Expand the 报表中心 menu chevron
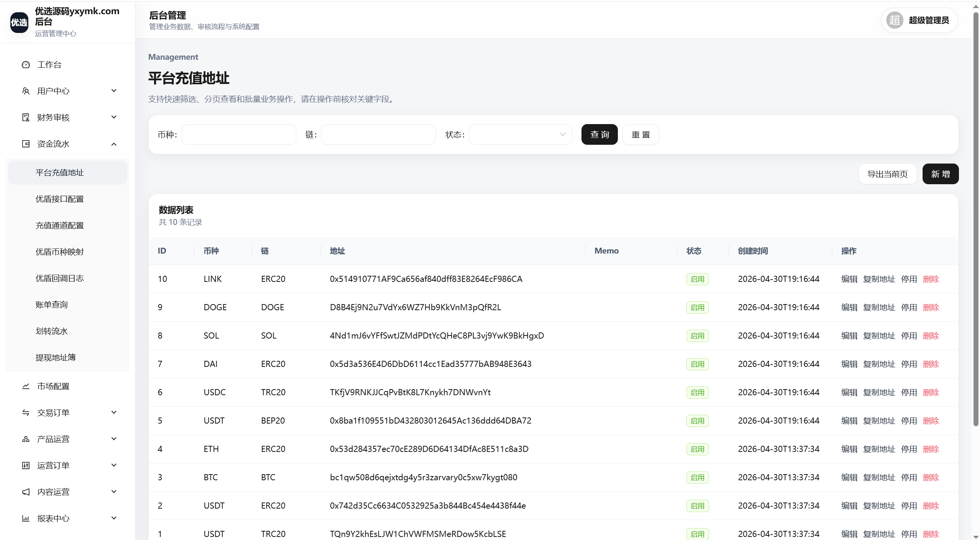The height and width of the screenshot is (540, 980). point(114,518)
